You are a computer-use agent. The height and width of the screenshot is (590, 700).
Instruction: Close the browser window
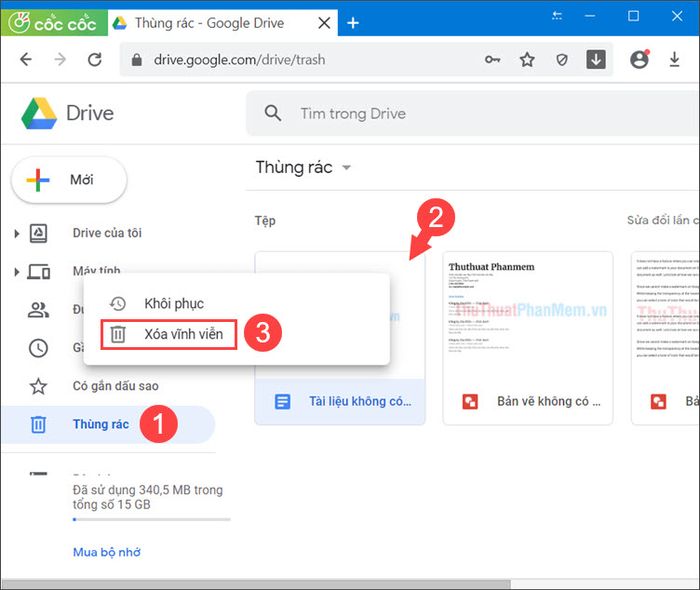click(x=677, y=16)
